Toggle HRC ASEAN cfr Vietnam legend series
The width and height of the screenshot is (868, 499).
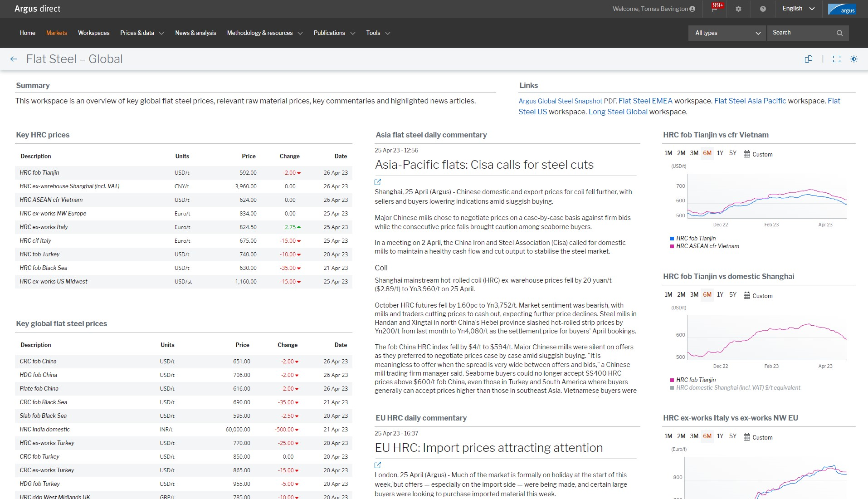pos(707,246)
